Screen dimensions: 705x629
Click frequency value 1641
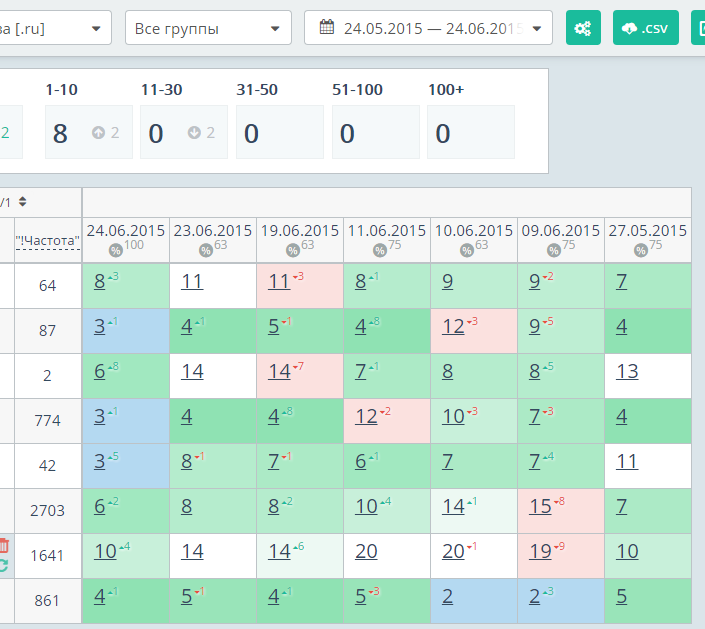tap(47, 556)
